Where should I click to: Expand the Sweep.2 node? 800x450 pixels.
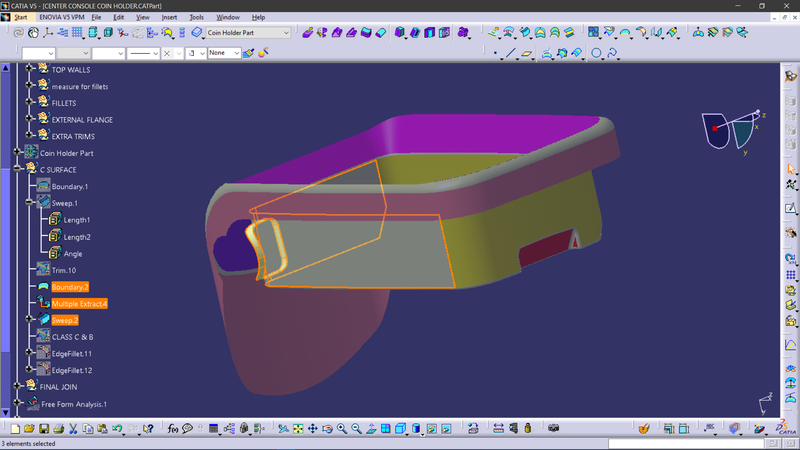(29, 319)
